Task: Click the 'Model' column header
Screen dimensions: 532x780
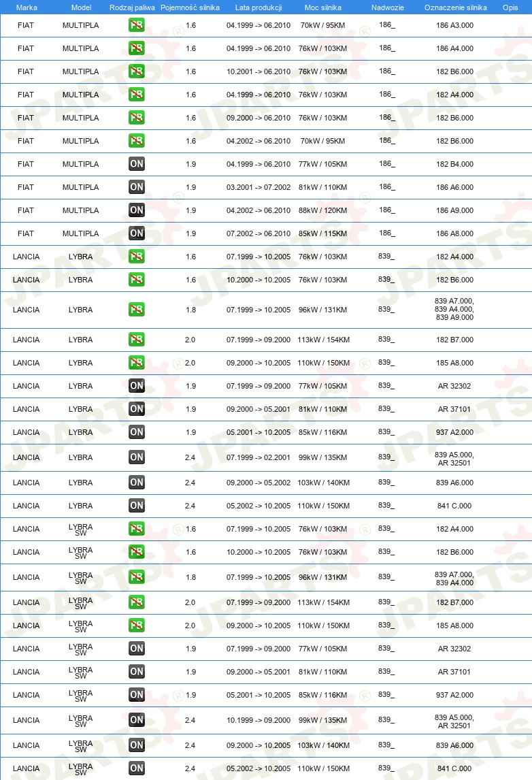Action: click(x=81, y=7)
